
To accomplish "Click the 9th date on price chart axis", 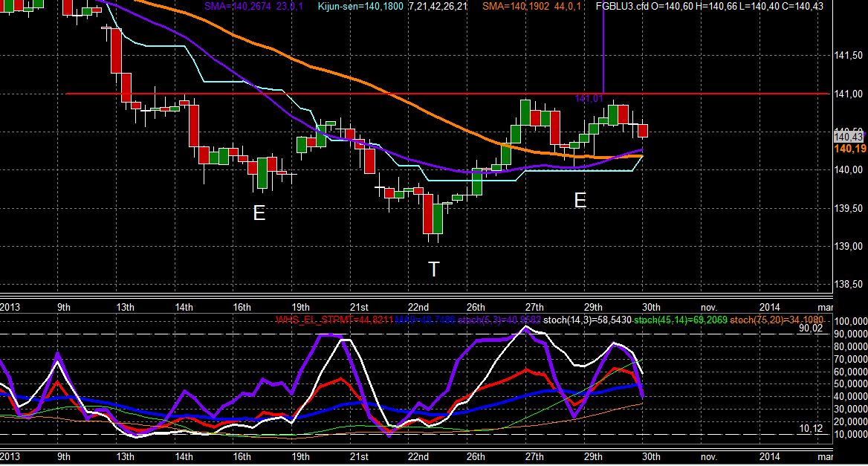I will 64,307.
